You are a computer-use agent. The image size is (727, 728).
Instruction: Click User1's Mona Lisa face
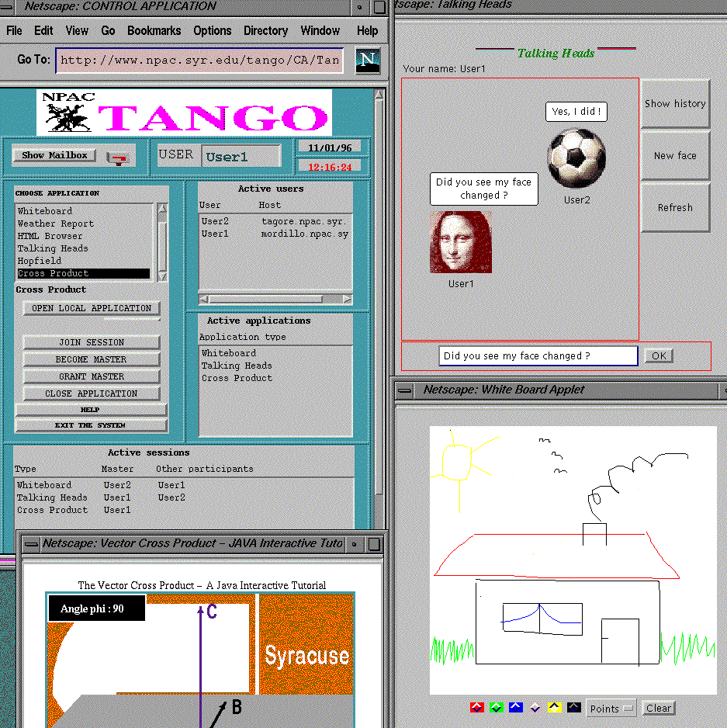[x=461, y=242]
